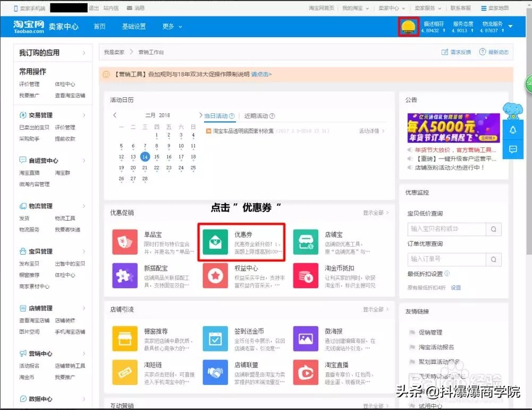Open the 店铺宝 store promotion tool
The image size is (532, 410).
click(x=305, y=242)
